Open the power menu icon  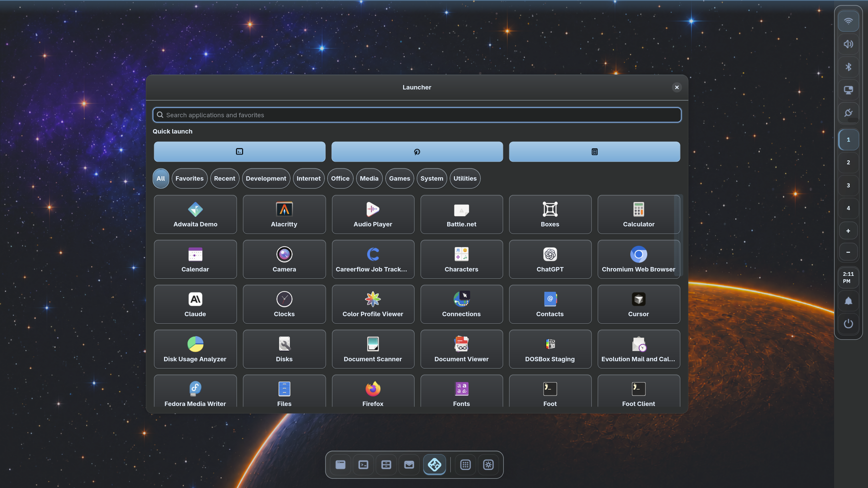pyautogui.click(x=848, y=324)
